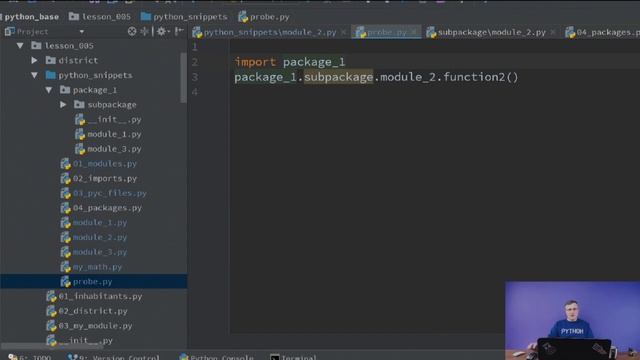The image size is (640, 360).
Task: Click line number 4 in gutter
Action: coord(195,91)
